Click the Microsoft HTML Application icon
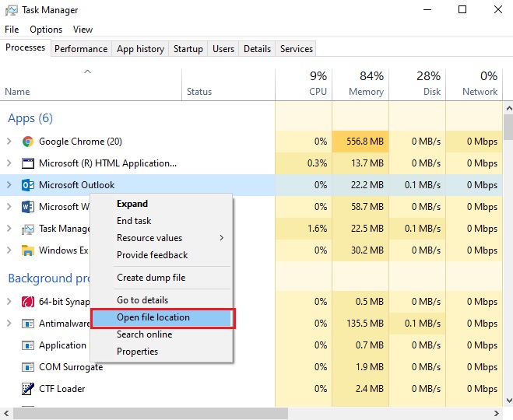The image size is (513, 420). (x=28, y=163)
